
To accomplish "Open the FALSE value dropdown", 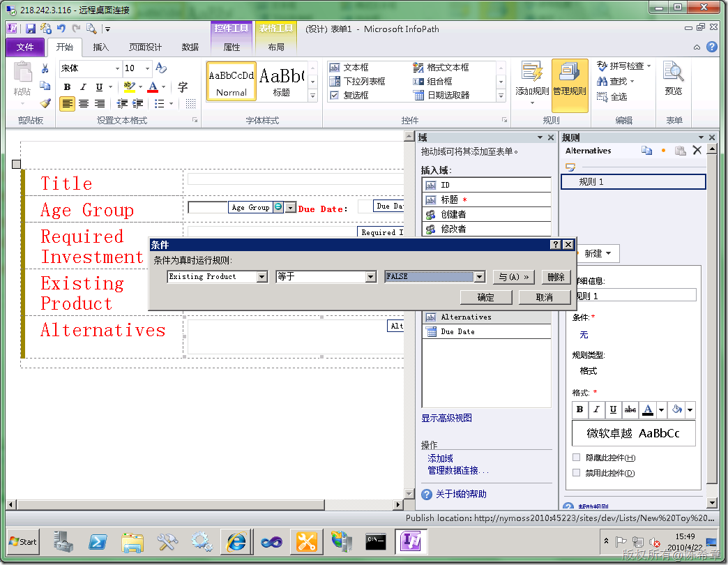I will point(480,277).
